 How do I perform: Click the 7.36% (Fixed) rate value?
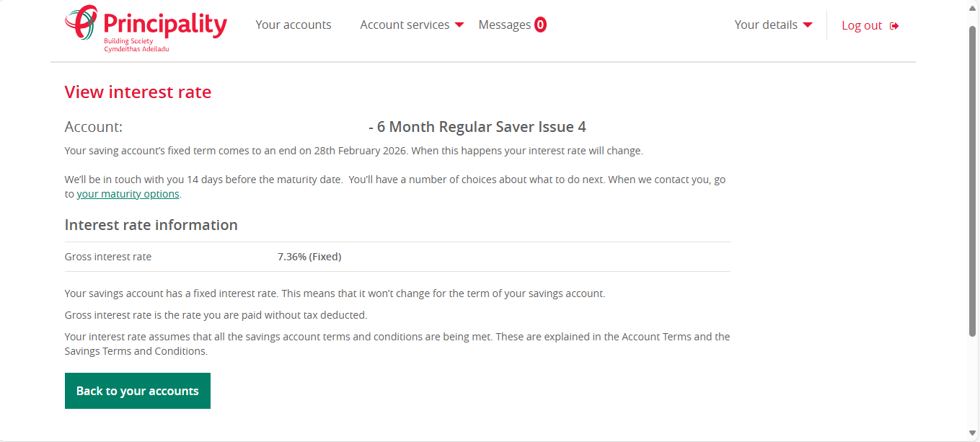[309, 257]
